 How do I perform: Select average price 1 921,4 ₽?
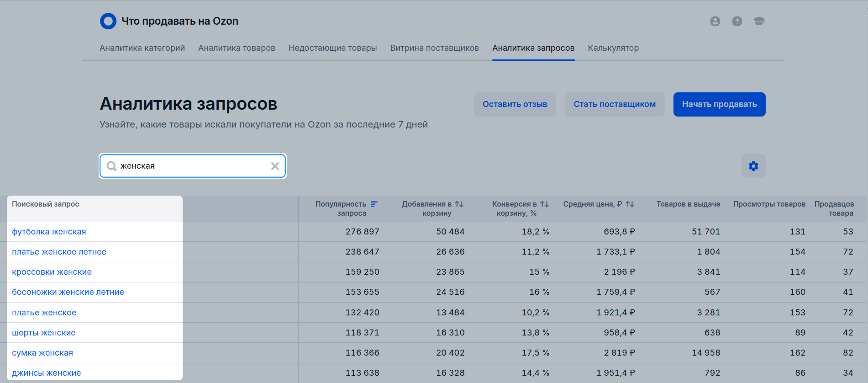(615, 313)
